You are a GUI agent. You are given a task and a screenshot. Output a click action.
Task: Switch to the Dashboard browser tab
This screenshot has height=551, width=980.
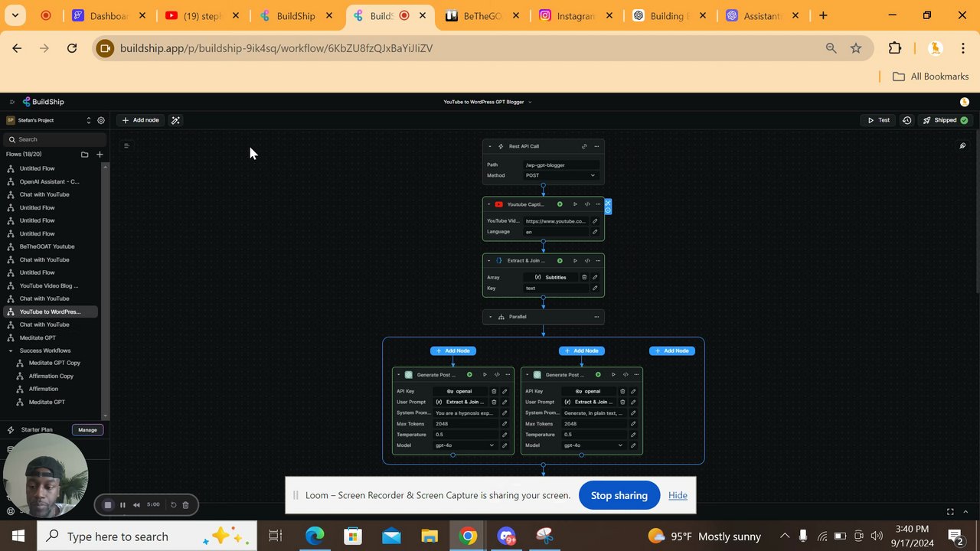(106, 15)
